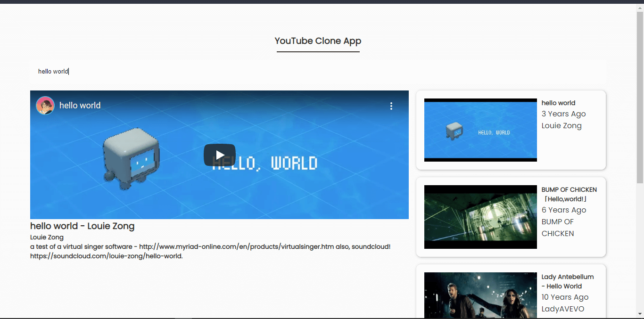This screenshot has height=319, width=644.
Task: Click the scrollbar down arrow
Action: coord(640,314)
